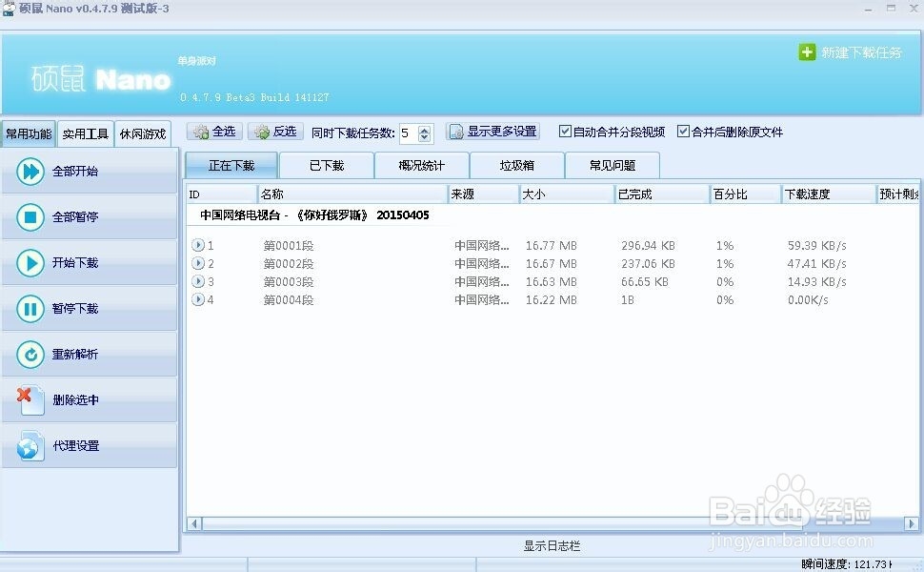This screenshot has width=924, height=572.
Task: Click the 百分比 column header
Action: coord(746,194)
